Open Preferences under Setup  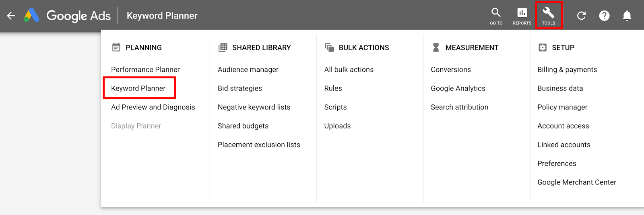[557, 163]
